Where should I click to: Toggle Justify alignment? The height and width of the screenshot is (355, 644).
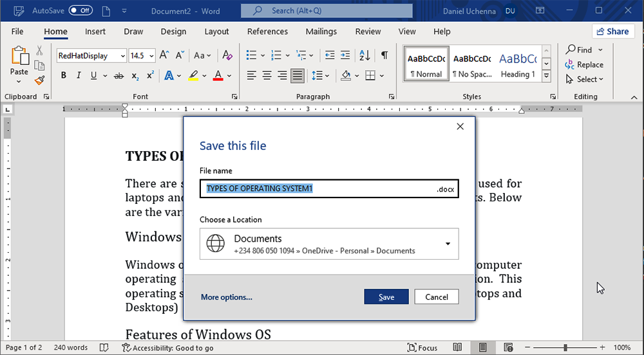(298, 75)
